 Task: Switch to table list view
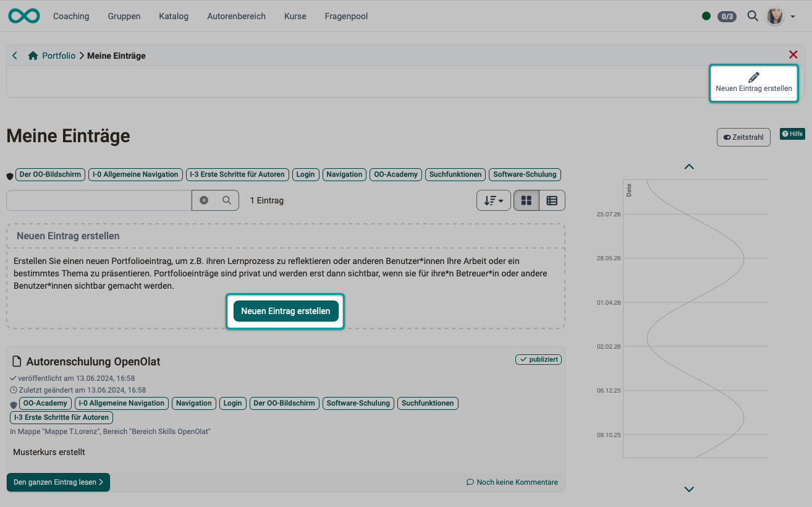point(552,200)
